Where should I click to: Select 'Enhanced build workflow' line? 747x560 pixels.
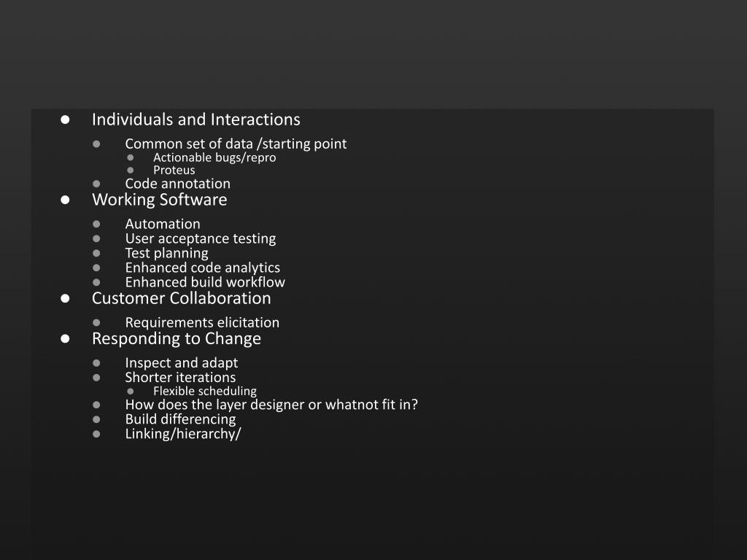[x=205, y=282]
